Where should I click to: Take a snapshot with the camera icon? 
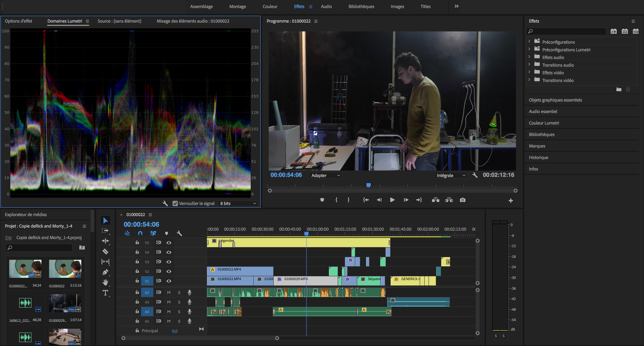pos(462,200)
